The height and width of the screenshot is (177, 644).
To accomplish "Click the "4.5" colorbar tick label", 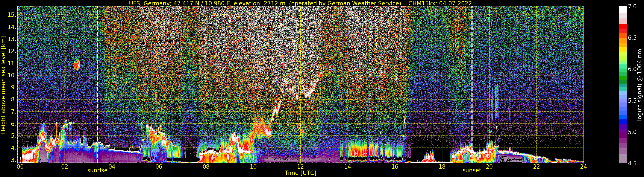I will point(632,163).
